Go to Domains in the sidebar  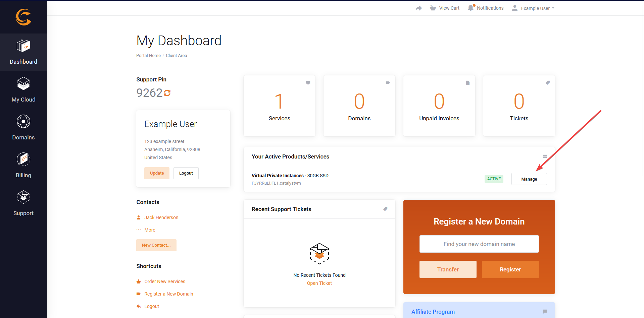23,128
